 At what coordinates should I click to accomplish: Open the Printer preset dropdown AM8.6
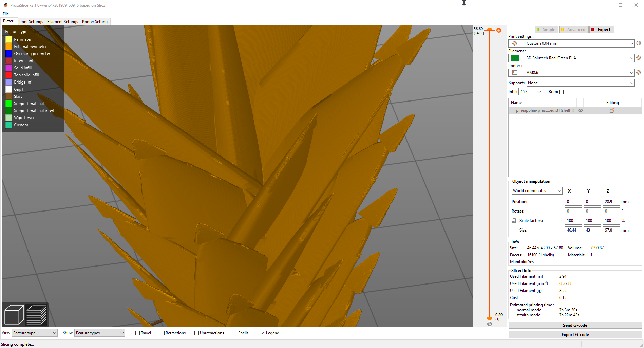click(571, 73)
